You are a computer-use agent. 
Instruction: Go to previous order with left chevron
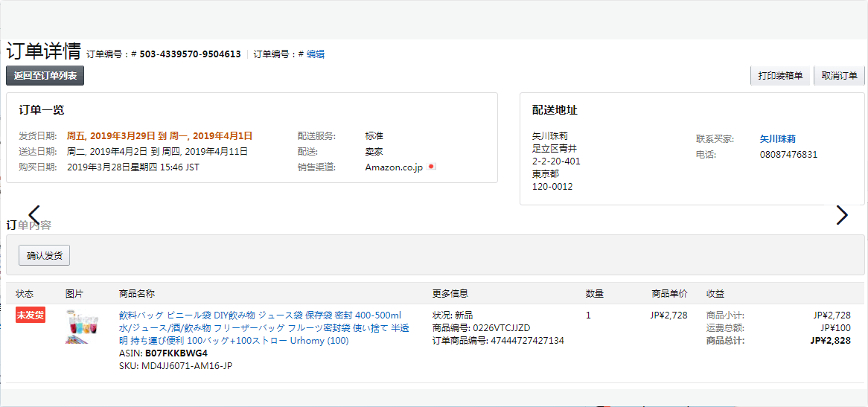tap(33, 215)
